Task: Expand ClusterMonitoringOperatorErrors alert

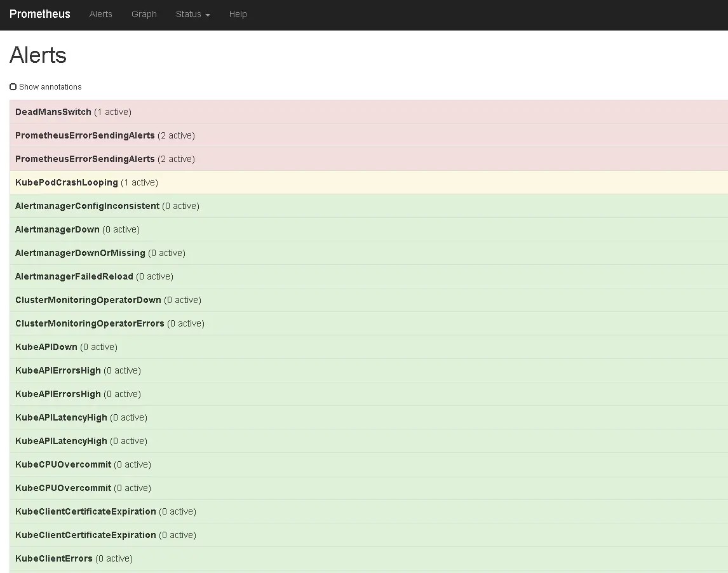Action: coord(90,323)
